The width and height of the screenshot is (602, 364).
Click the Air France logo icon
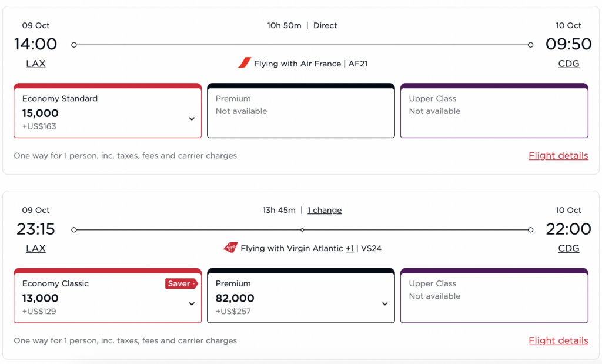pos(244,63)
